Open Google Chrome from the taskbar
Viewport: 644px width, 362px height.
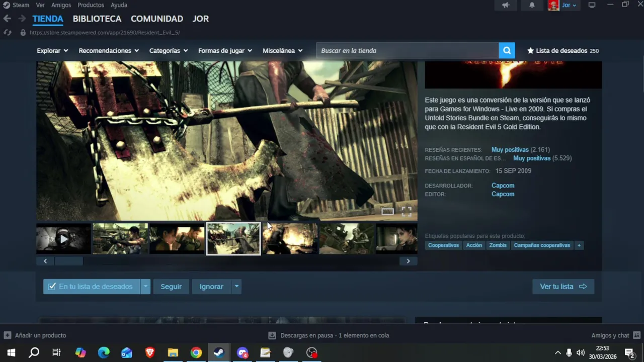[x=196, y=352]
